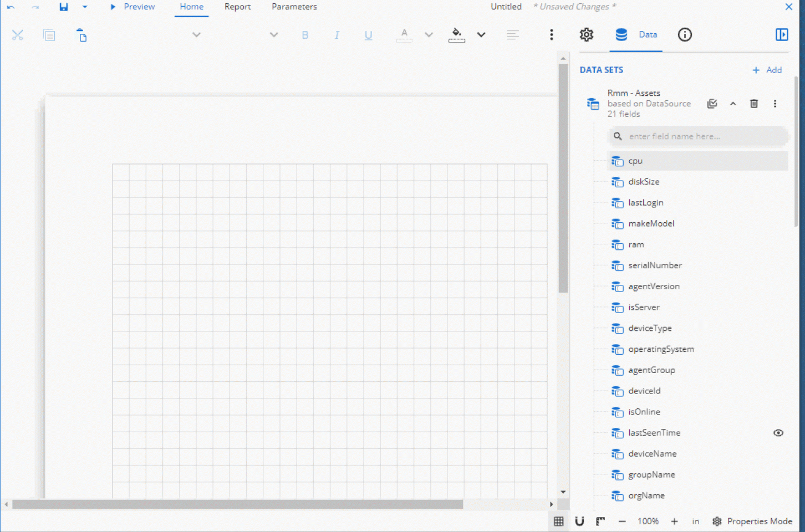Select the lastSeenTime field

coord(697,433)
